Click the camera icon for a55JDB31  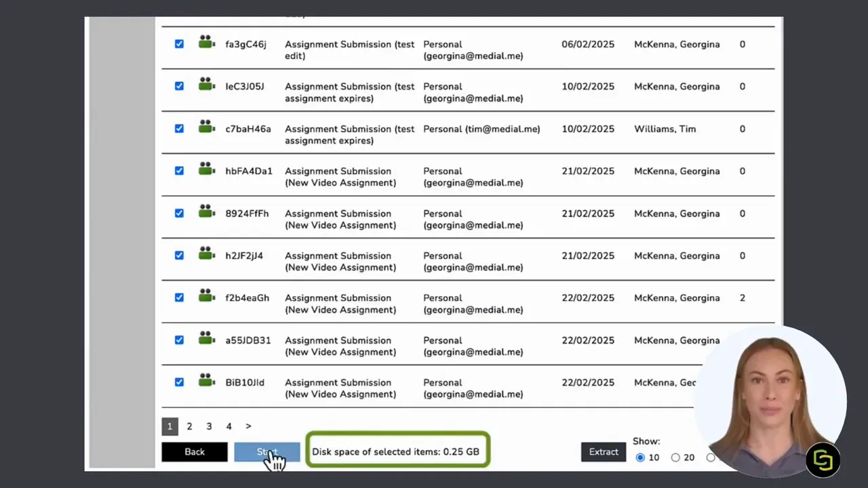pos(207,339)
